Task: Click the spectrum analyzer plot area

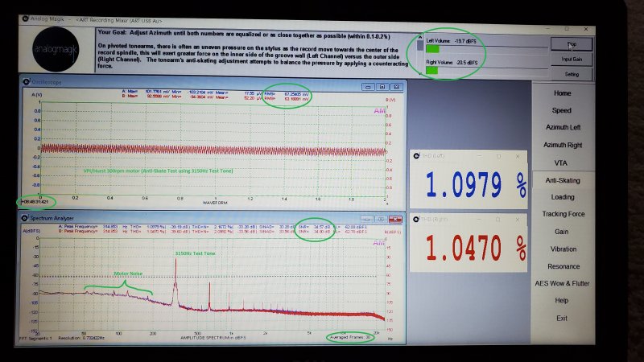Action: [x=212, y=284]
